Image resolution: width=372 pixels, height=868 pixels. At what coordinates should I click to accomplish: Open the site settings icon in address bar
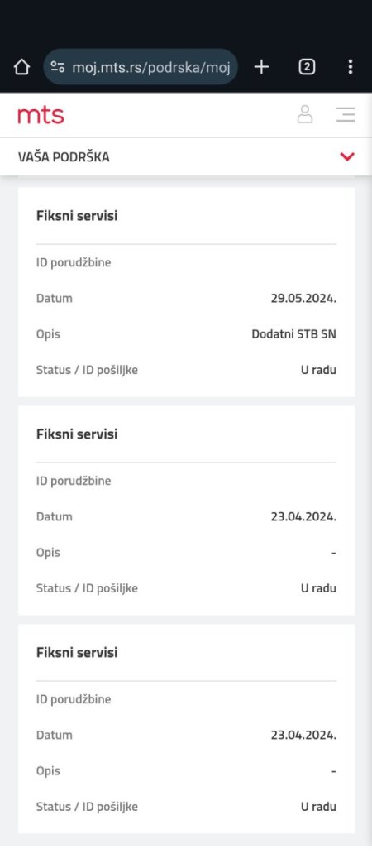(x=58, y=67)
